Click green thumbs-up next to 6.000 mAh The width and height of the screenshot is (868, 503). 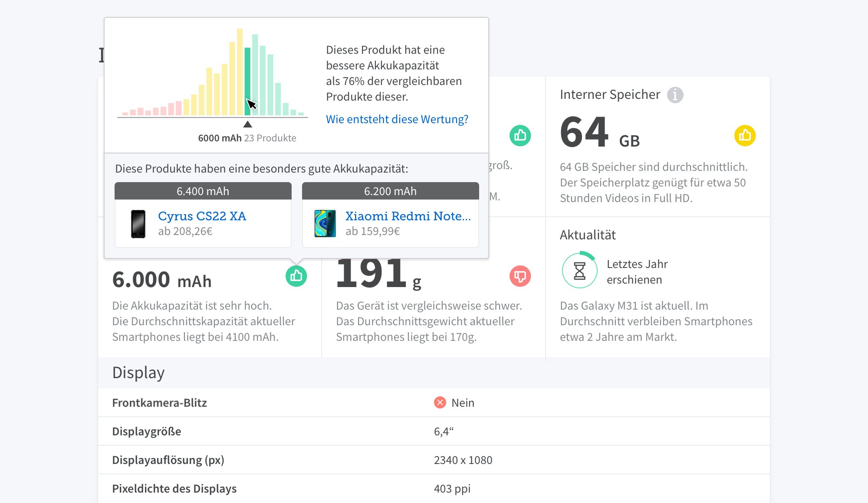(x=296, y=276)
